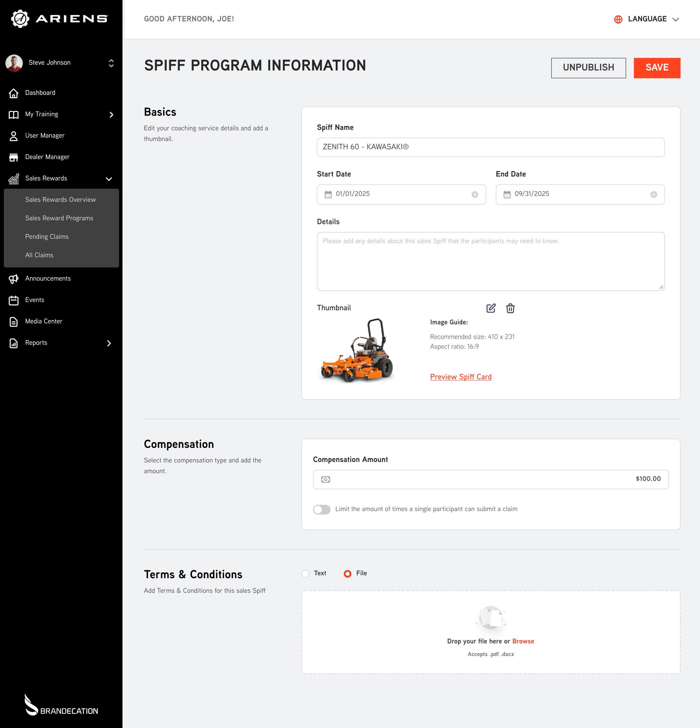The height and width of the screenshot is (728, 700).
Task: Click the Start Date 01/01/2025 field
Action: click(401, 195)
